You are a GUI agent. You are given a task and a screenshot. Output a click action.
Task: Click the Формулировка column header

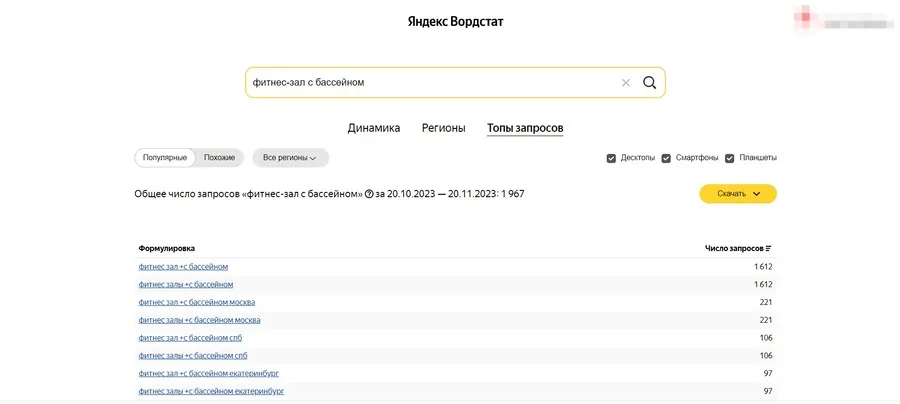166,248
